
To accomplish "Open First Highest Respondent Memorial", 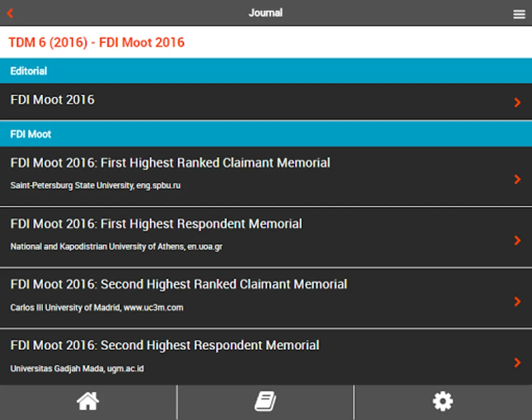I will (x=266, y=237).
